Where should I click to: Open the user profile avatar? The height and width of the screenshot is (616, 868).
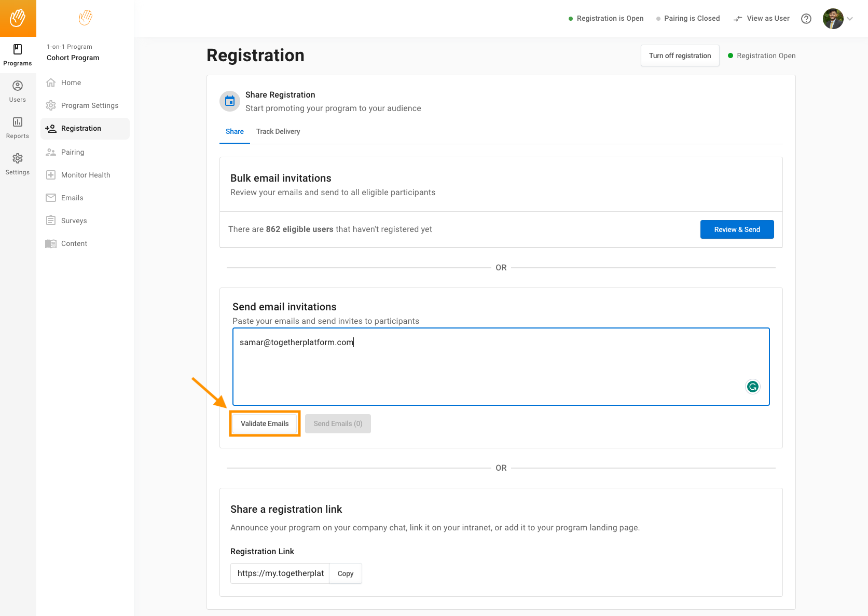click(833, 19)
